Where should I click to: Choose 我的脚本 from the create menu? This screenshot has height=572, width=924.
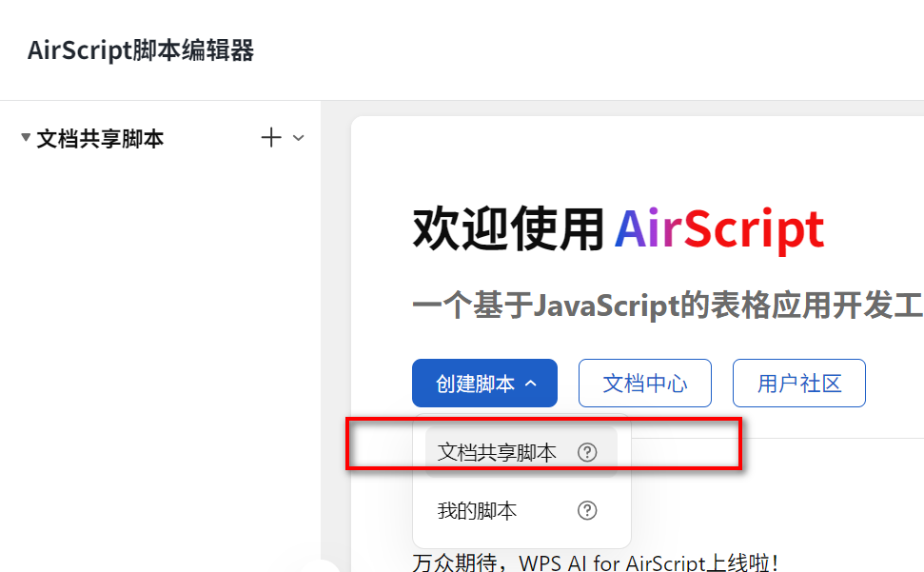pos(521,510)
